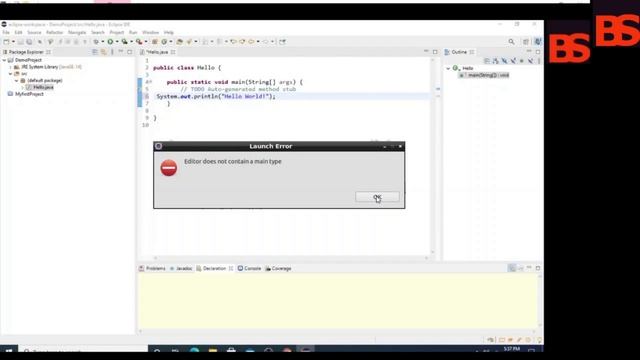
Task: Click the Run Last Tool toolbar icon
Action: (x=139, y=42)
